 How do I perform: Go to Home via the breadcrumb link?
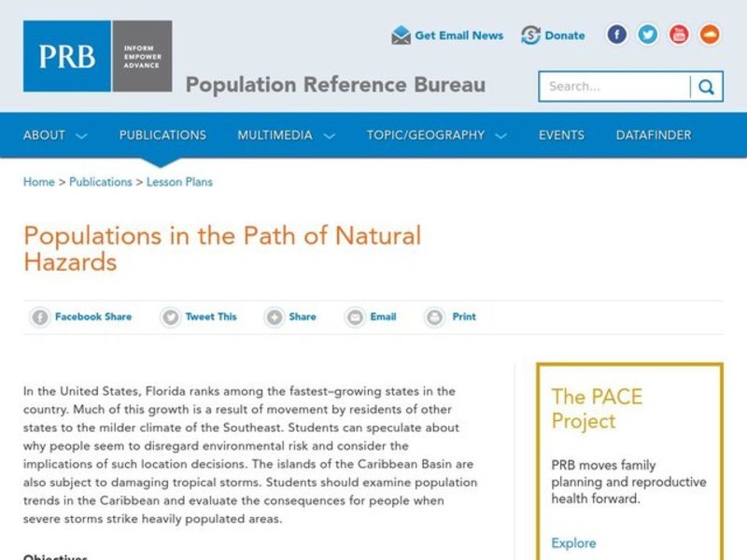[38, 182]
